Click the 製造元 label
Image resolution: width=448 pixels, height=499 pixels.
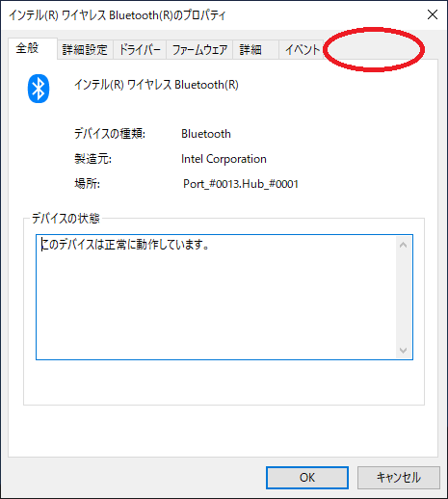click(92, 159)
